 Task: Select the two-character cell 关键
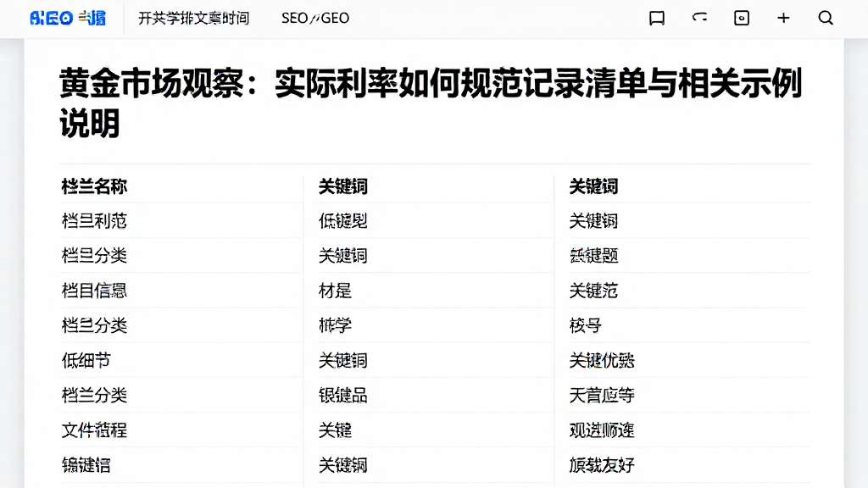pyautogui.click(x=335, y=430)
